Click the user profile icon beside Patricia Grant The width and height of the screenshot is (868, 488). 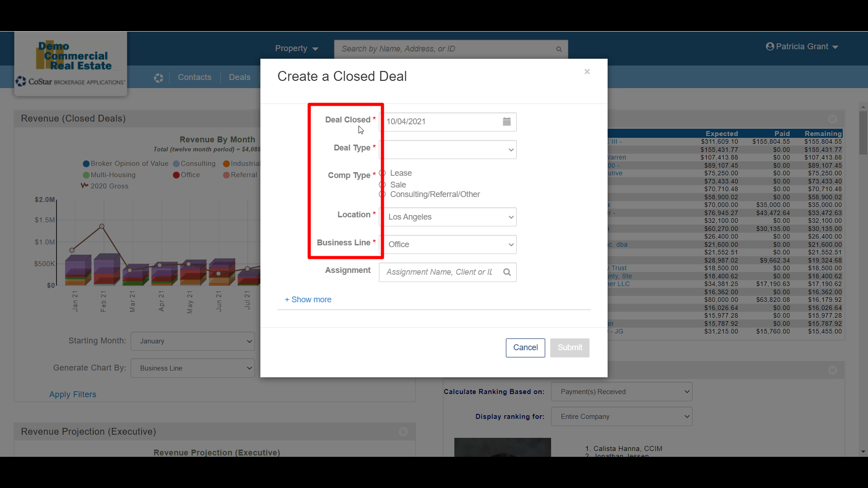(770, 47)
